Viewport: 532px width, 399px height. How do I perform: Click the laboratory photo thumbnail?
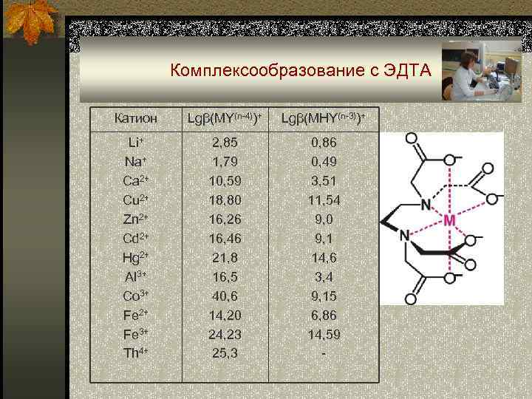(482, 71)
